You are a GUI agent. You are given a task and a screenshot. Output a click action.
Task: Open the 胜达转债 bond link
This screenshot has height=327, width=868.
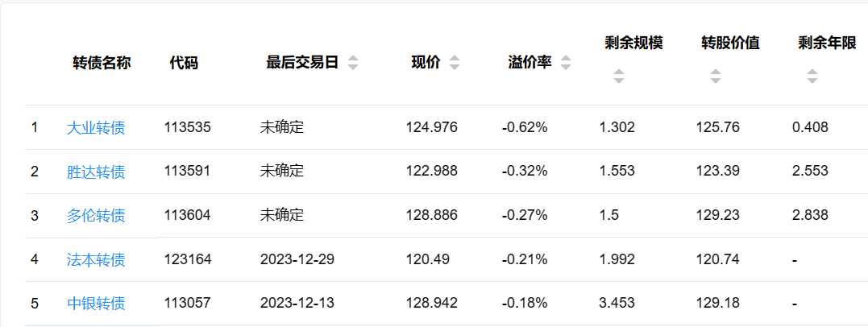click(96, 172)
